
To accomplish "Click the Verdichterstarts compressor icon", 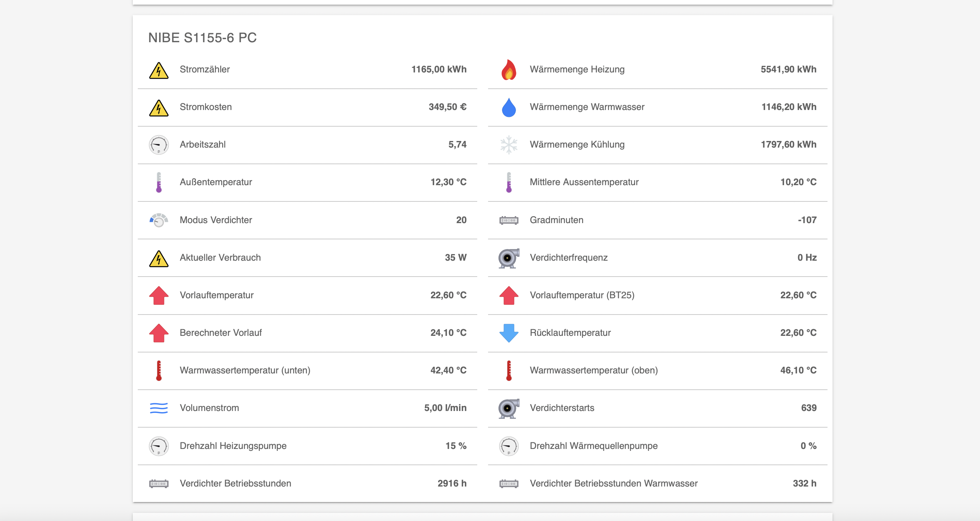I will point(509,408).
